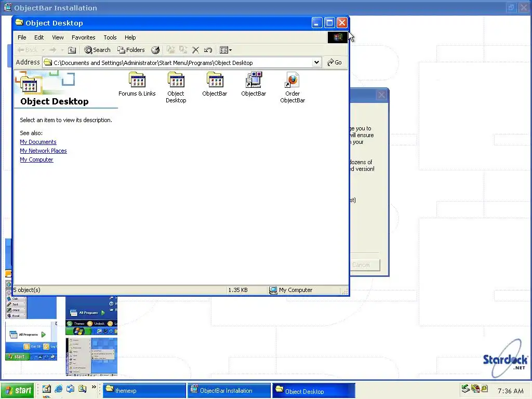Click the third system tray icon
The height and width of the screenshot is (399, 532).
484,389
